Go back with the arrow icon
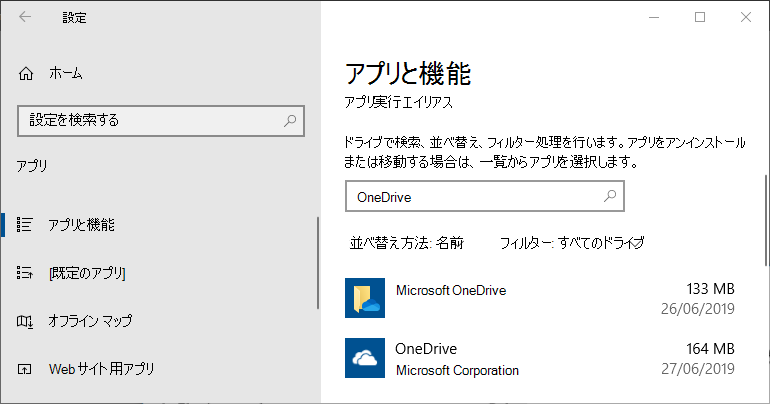The width and height of the screenshot is (770, 404). click(x=25, y=17)
